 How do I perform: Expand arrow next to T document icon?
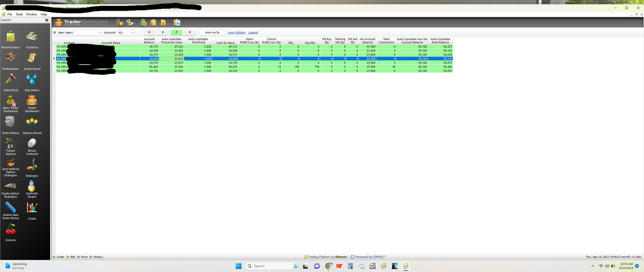(170, 23)
